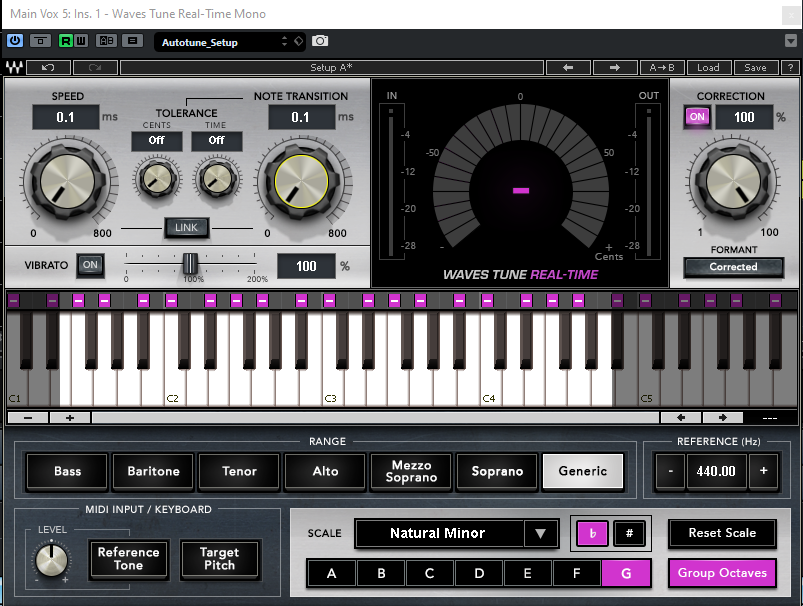Toggle the Reference Tone button
Image resolution: width=803 pixels, height=606 pixels.
(x=129, y=559)
